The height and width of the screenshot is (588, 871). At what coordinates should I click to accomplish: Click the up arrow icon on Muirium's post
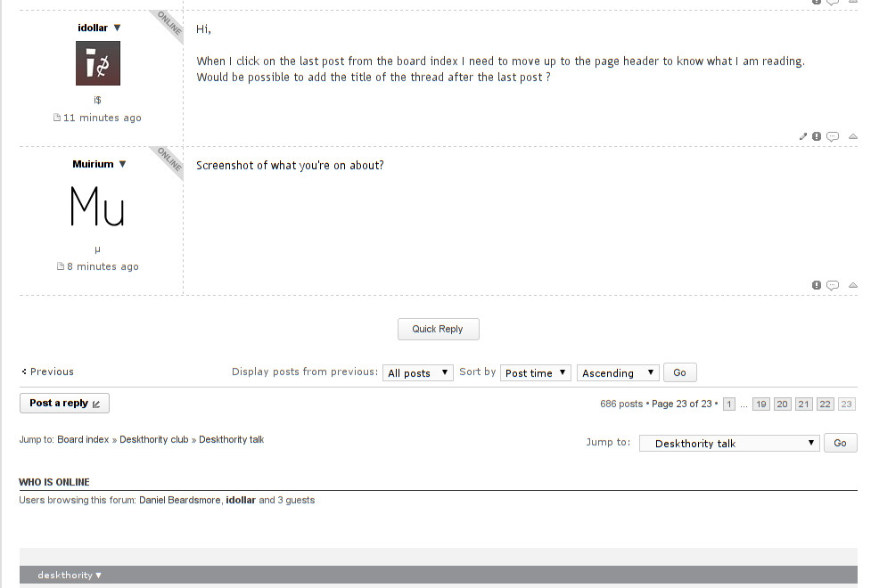853,285
